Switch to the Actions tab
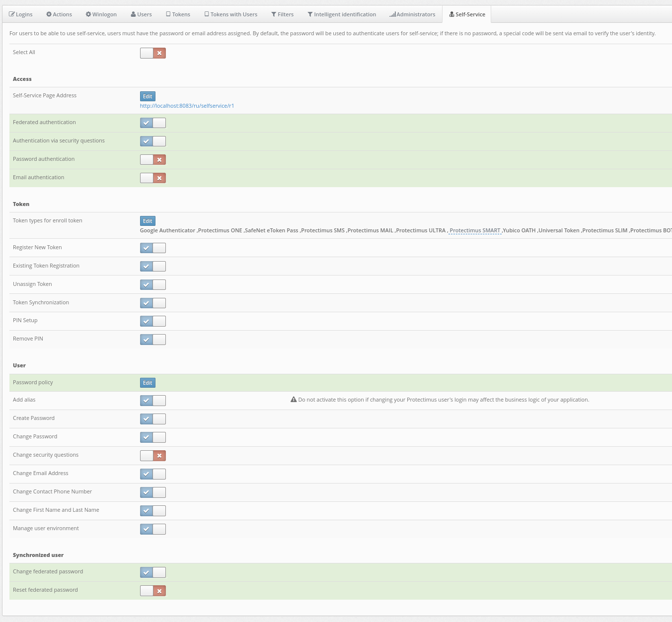The width and height of the screenshot is (672, 622). tap(59, 14)
